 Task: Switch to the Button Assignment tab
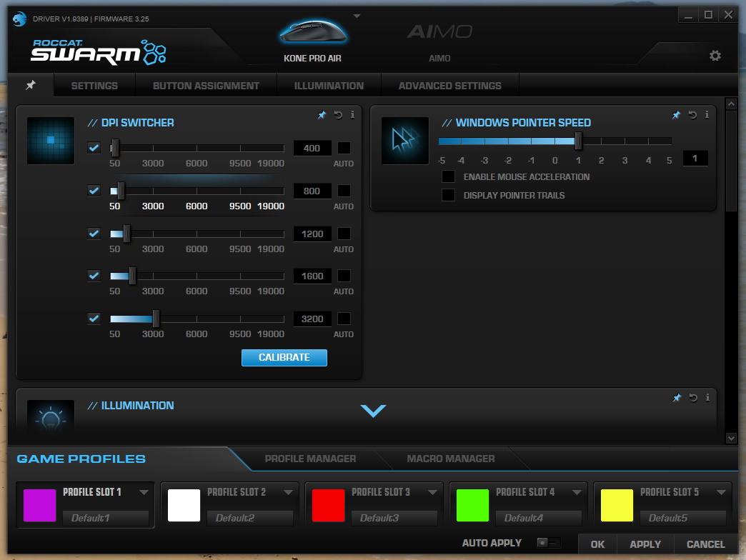206,86
